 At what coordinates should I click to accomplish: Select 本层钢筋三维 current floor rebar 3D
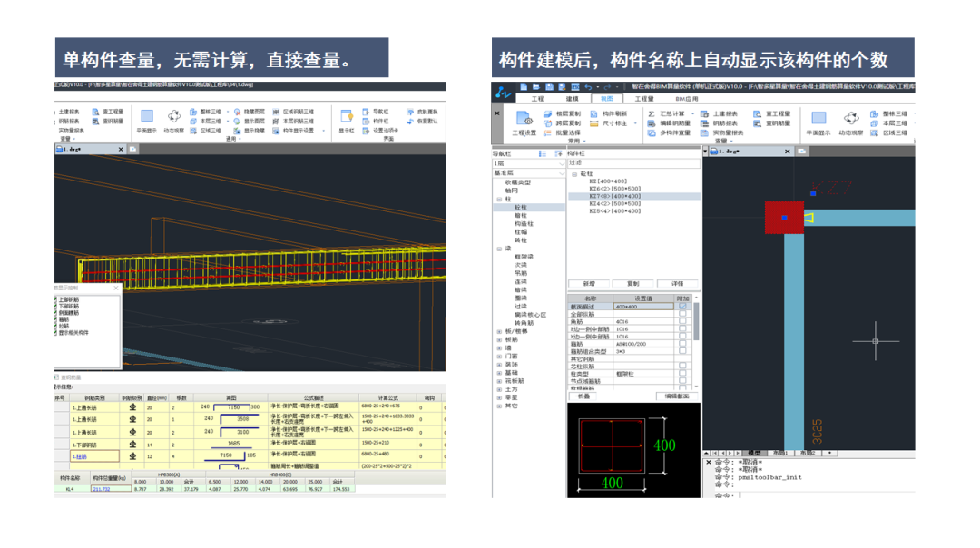pos(293,121)
